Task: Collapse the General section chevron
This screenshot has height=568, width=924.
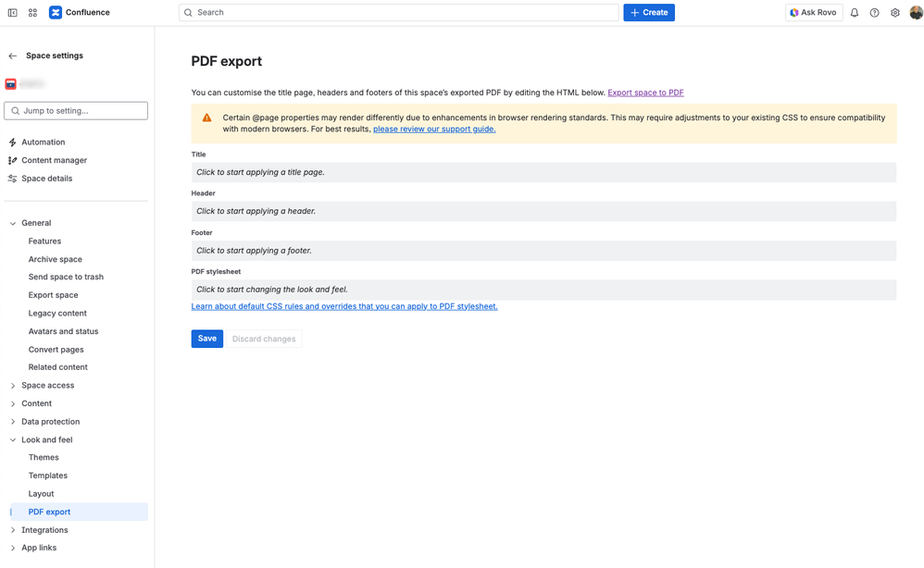Action: (12, 223)
